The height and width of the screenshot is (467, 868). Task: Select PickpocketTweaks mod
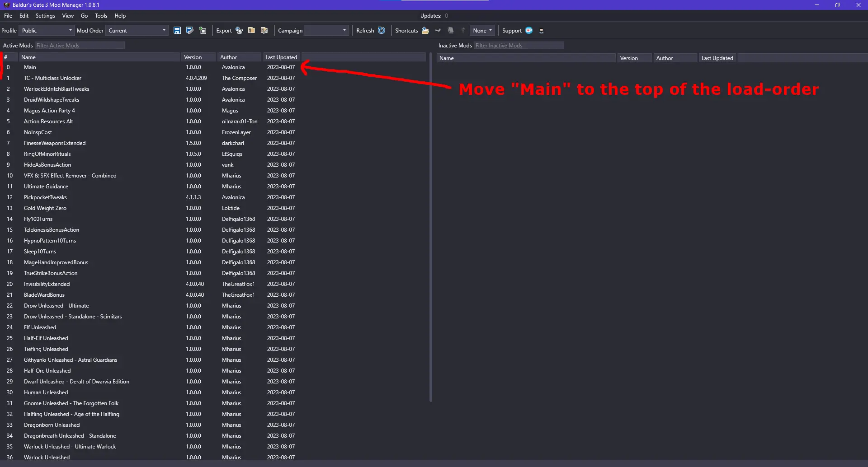212,197
